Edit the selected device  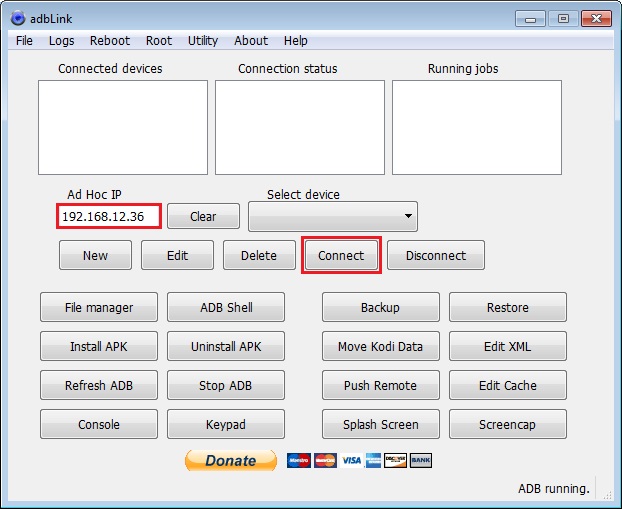[177, 255]
